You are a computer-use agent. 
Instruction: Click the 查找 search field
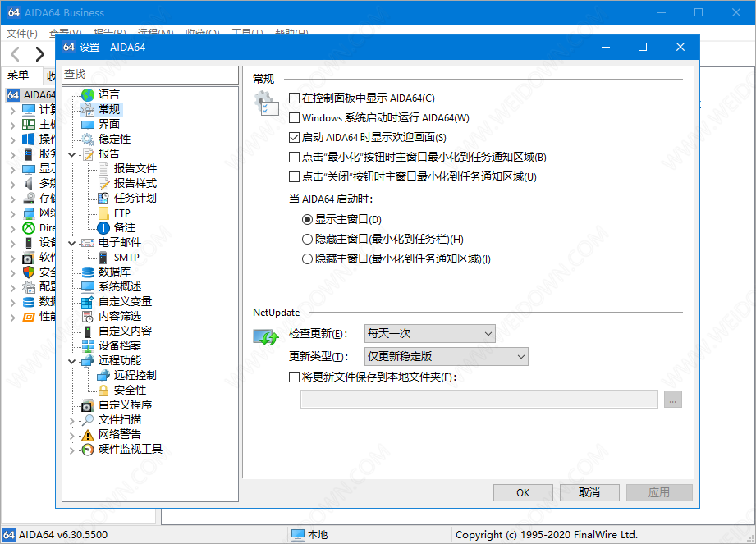pos(150,75)
